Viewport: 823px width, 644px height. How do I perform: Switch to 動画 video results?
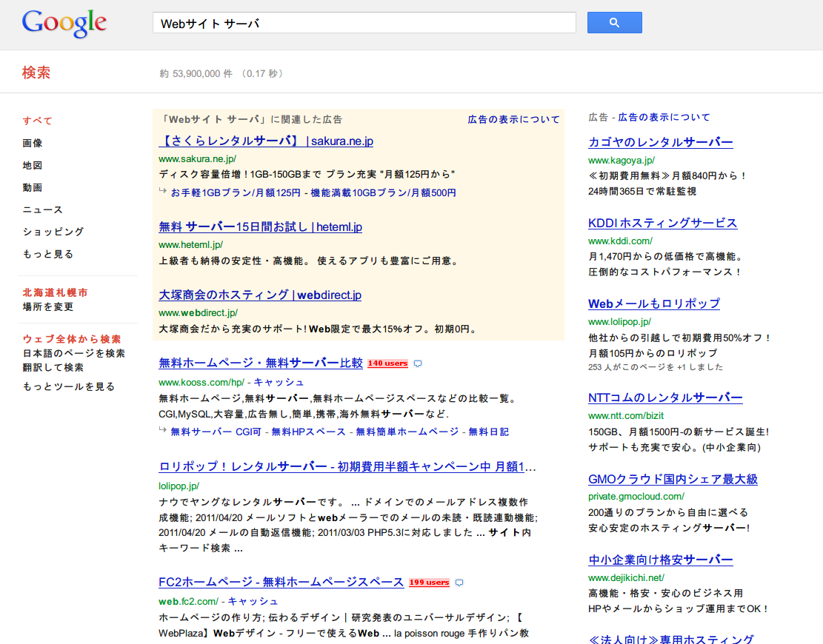[x=33, y=187]
